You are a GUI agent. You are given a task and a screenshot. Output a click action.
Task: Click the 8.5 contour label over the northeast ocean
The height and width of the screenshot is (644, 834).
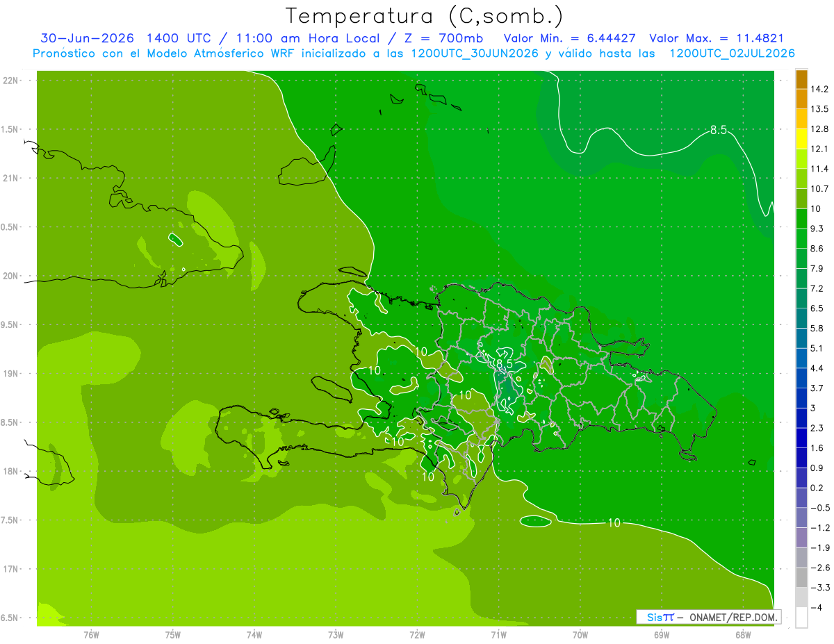click(718, 130)
